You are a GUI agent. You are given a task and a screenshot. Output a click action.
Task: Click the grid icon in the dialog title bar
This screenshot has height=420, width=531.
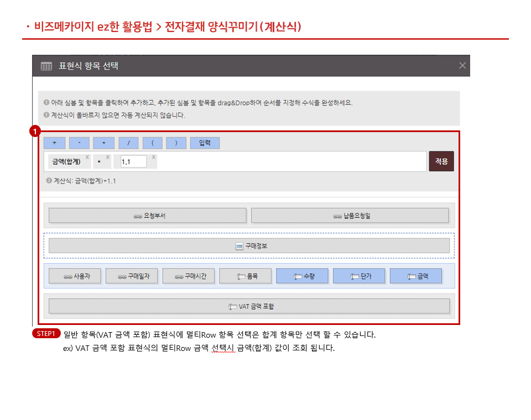pyautogui.click(x=46, y=66)
